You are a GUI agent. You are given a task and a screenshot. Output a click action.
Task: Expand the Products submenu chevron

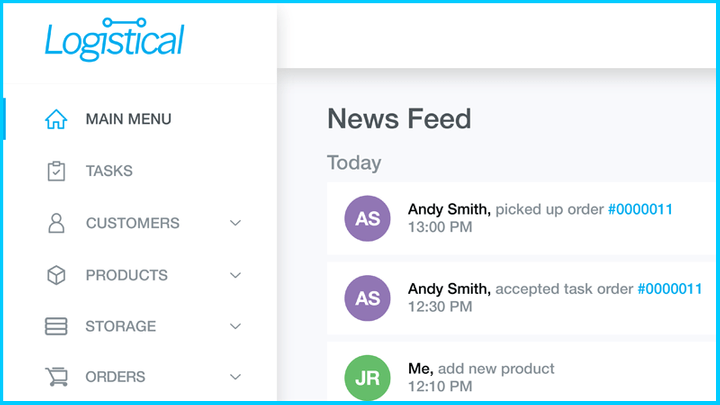tap(236, 275)
